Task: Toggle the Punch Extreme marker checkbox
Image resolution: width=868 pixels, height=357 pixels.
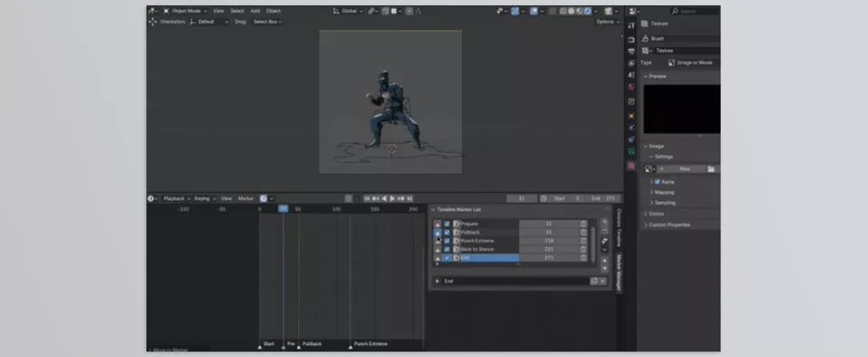Action: tap(447, 240)
